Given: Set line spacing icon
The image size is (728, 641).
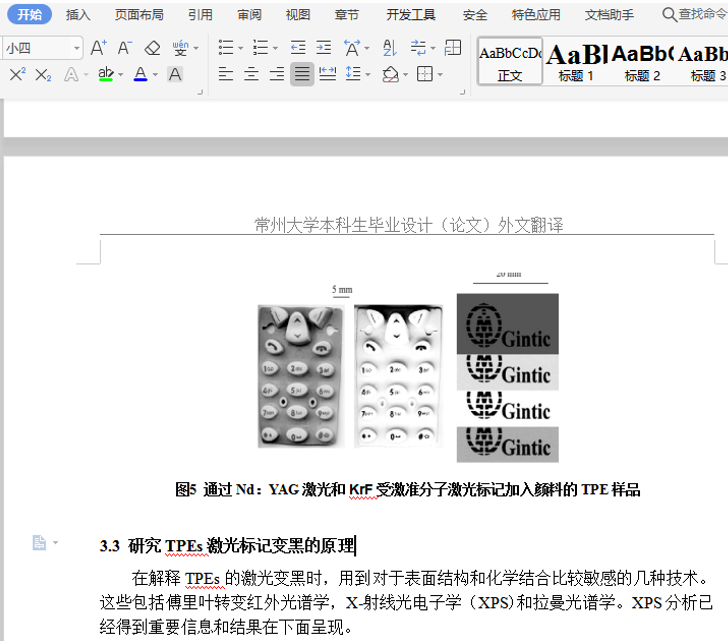Looking at the screenshot, I should click(353, 73).
